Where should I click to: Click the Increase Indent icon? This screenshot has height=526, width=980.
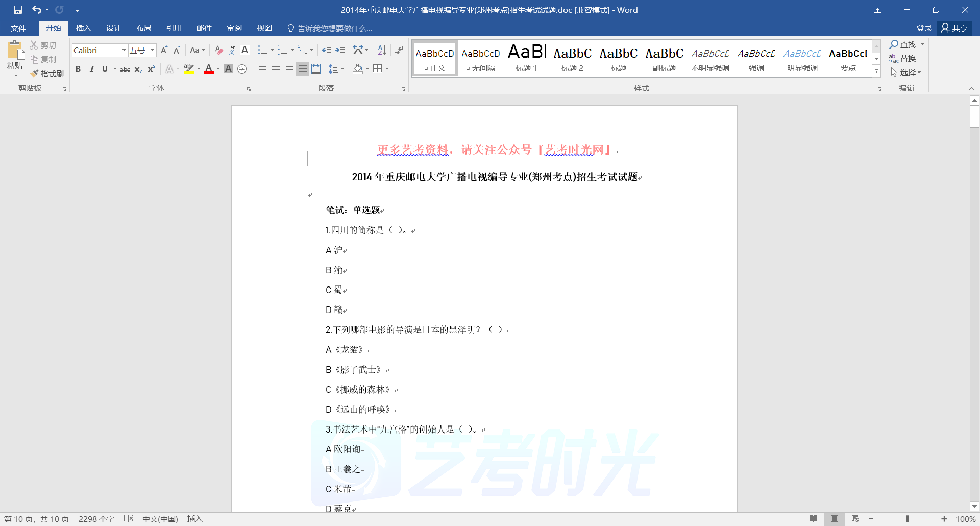340,50
